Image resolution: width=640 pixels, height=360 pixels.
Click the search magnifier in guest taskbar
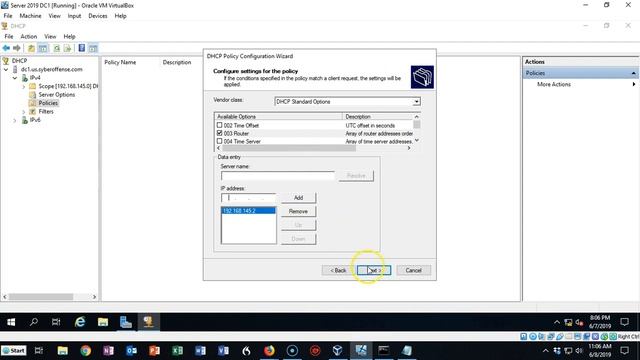click(x=34, y=322)
